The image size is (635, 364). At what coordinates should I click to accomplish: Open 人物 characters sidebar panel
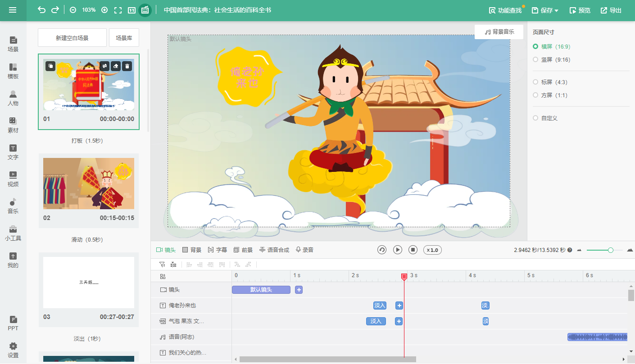coord(13,99)
